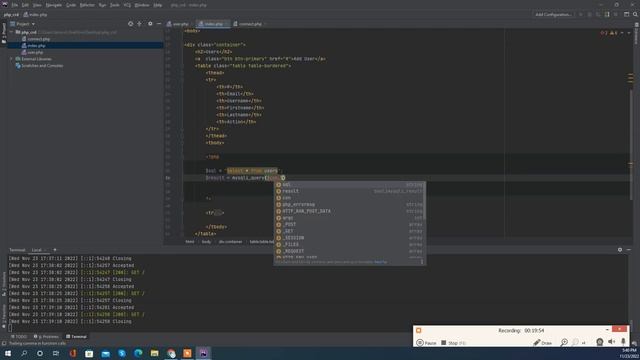Choose 'con' from the autocomplete list
The width and height of the screenshot is (640, 360).
350,198
